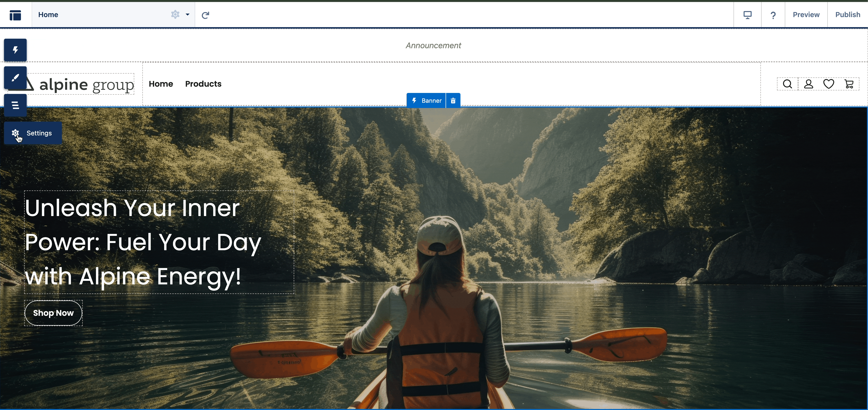
Task: Open the design brush tool in the sidebar
Action: click(x=15, y=77)
